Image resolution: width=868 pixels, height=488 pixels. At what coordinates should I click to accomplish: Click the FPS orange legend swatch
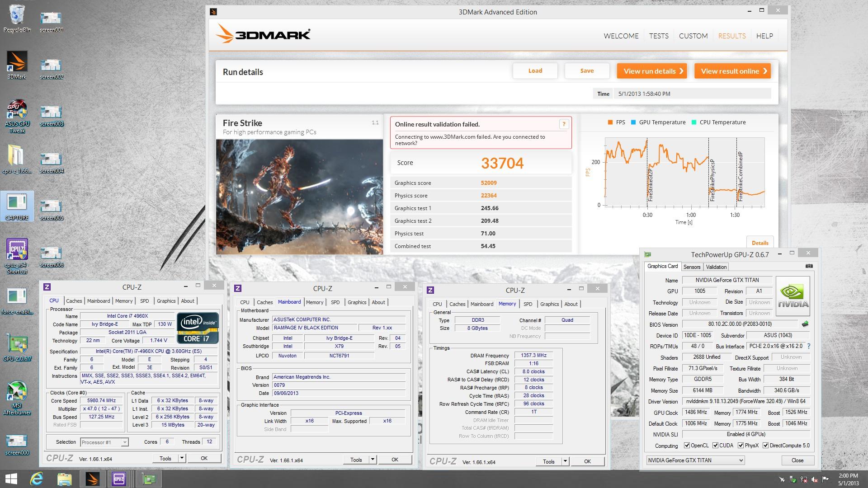610,122
